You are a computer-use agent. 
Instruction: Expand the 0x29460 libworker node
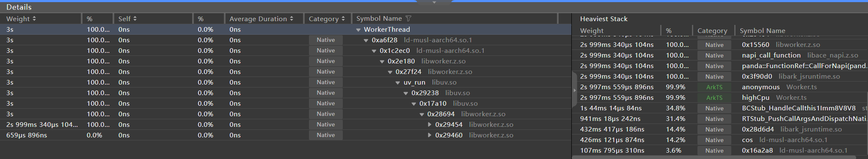[x=430, y=135]
